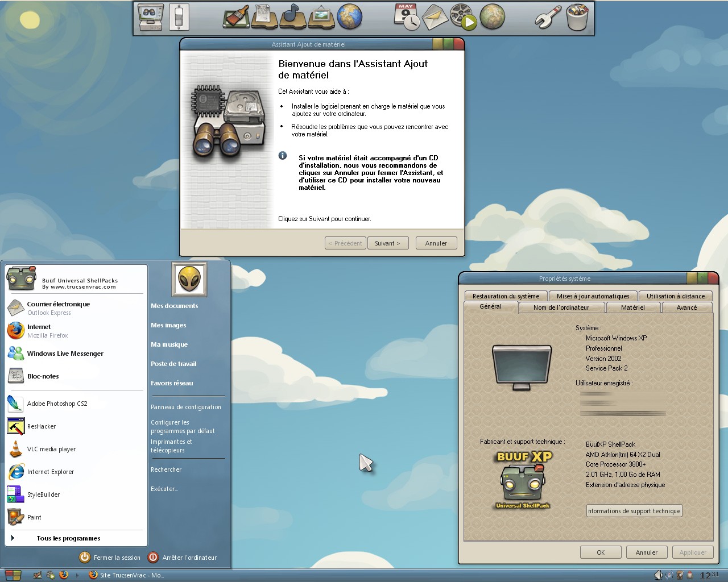Click the taskbar clock
This screenshot has width=728, height=582.
(709, 575)
